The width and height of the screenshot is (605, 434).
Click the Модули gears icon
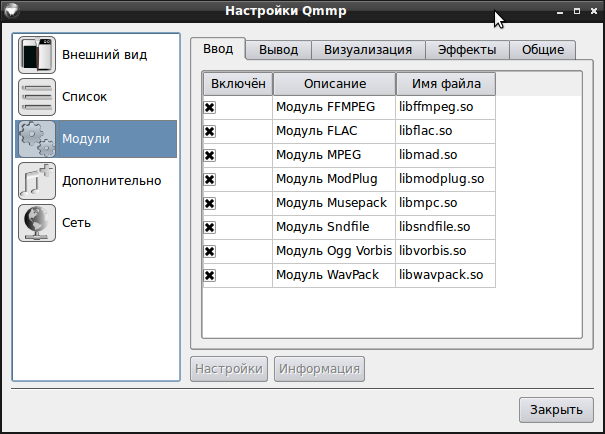pos(37,139)
